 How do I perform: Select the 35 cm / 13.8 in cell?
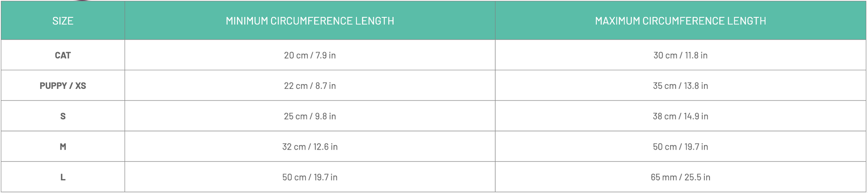(x=680, y=86)
